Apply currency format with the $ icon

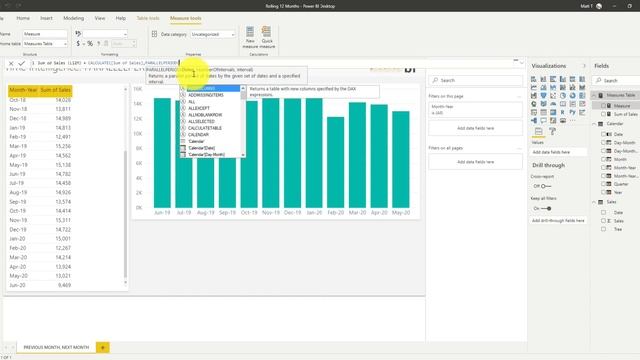(78, 43)
